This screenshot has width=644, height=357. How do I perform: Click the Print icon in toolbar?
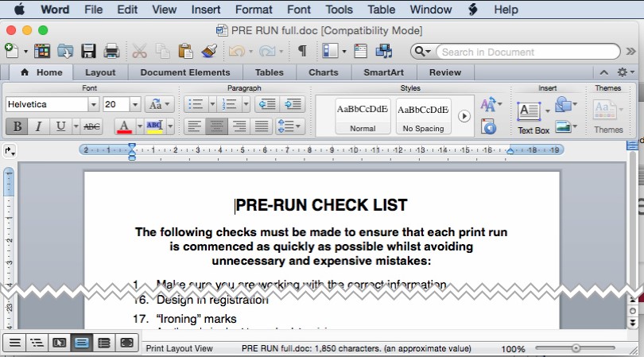(x=111, y=52)
